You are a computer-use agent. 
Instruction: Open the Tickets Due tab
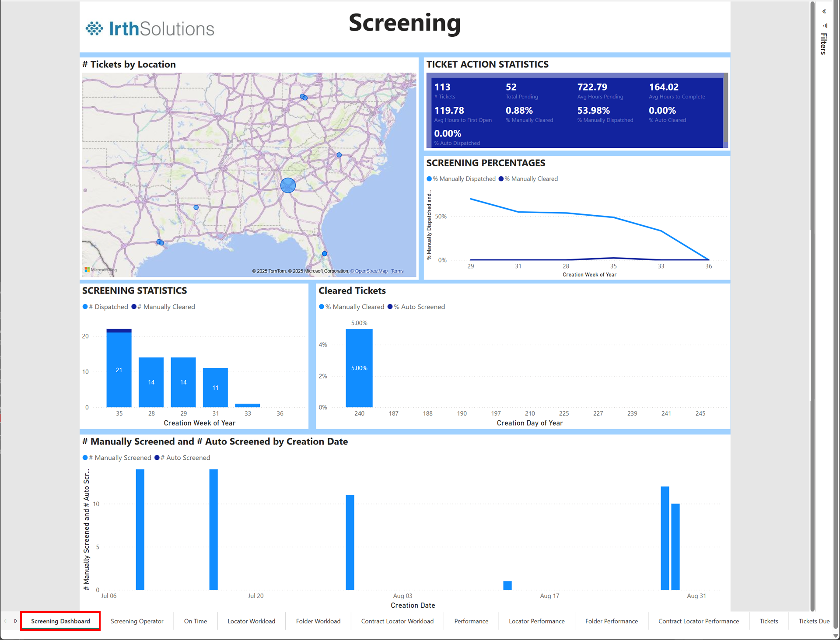tap(813, 621)
